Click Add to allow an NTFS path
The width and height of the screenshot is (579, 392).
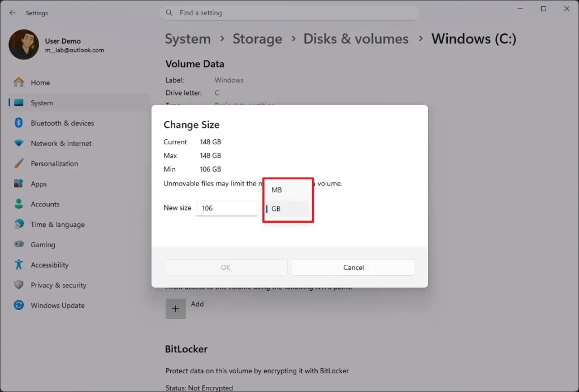tap(175, 308)
